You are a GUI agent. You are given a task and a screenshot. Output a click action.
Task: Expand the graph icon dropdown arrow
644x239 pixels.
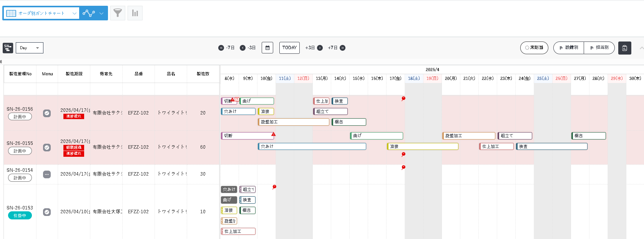click(x=101, y=13)
